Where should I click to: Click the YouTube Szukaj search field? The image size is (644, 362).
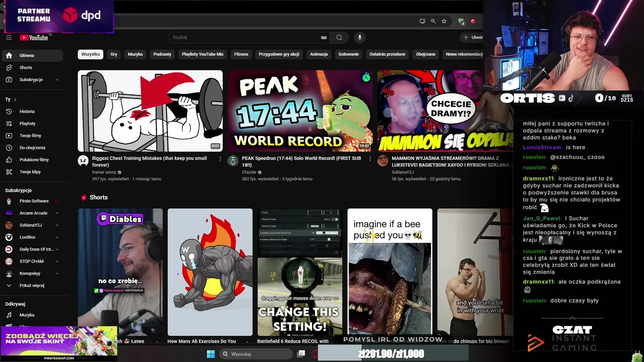(x=250, y=37)
